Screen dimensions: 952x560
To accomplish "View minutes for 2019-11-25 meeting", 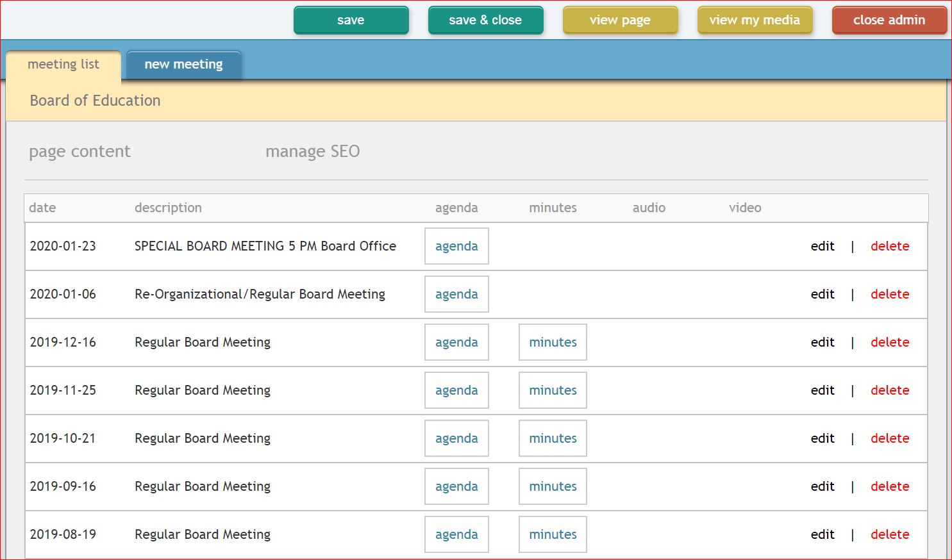I will (x=553, y=390).
